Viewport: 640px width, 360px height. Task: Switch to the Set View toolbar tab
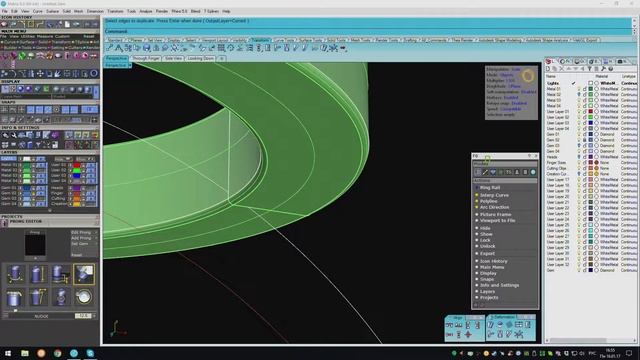(x=155, y=40)
